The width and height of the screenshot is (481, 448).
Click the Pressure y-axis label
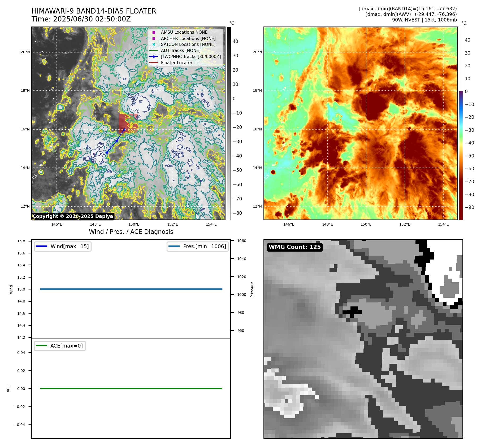(x=252, y=289)
